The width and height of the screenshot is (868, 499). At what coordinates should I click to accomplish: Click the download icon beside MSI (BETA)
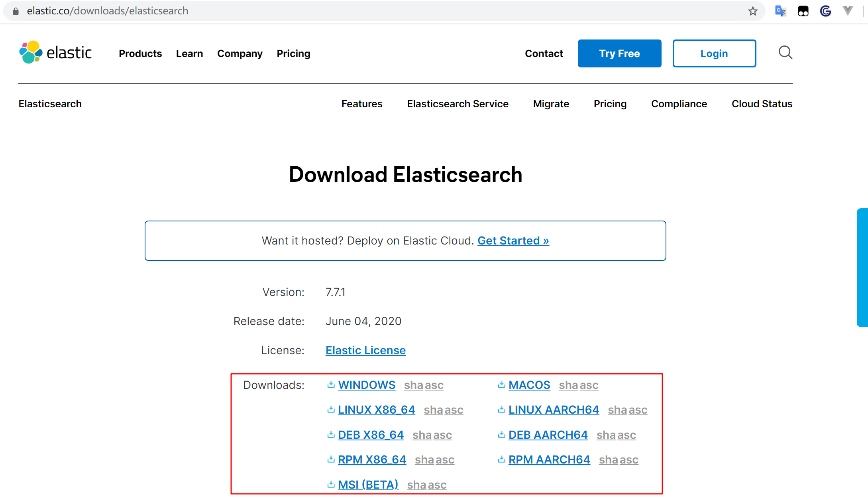tap(330, 484)
